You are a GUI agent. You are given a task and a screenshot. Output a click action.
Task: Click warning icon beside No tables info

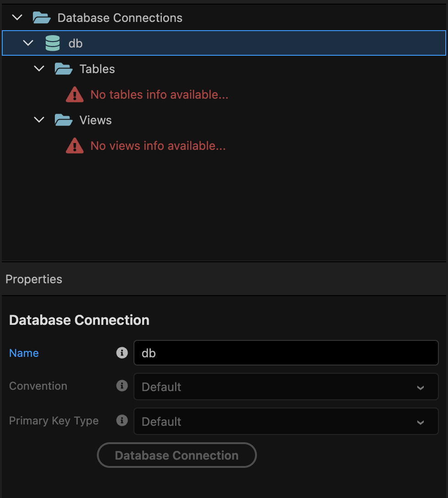tap(75, 95)
